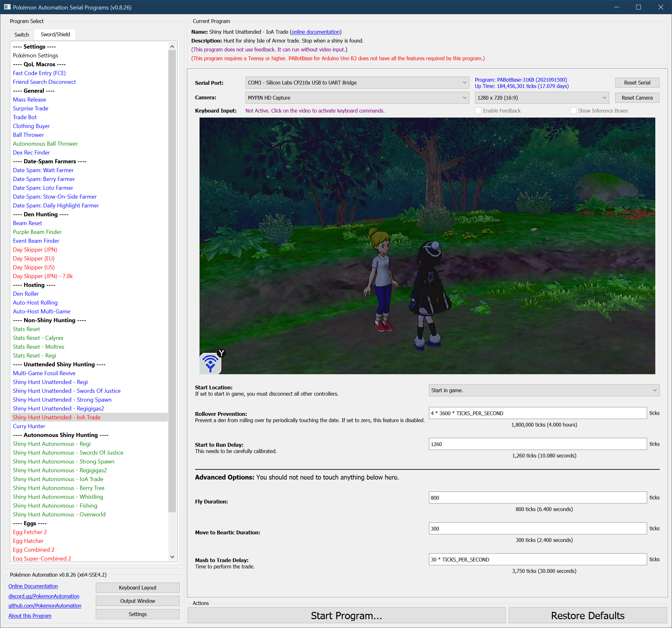Open the camera resolution dropdown
Image resolution: width=672 pixels, height=628 pixels.
542,98
